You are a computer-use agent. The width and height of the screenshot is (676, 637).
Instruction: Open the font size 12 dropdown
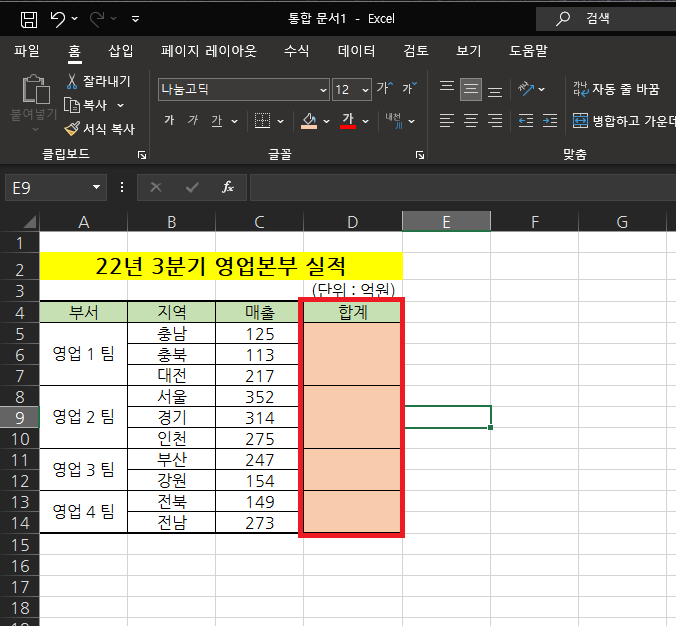coord(365,90)
